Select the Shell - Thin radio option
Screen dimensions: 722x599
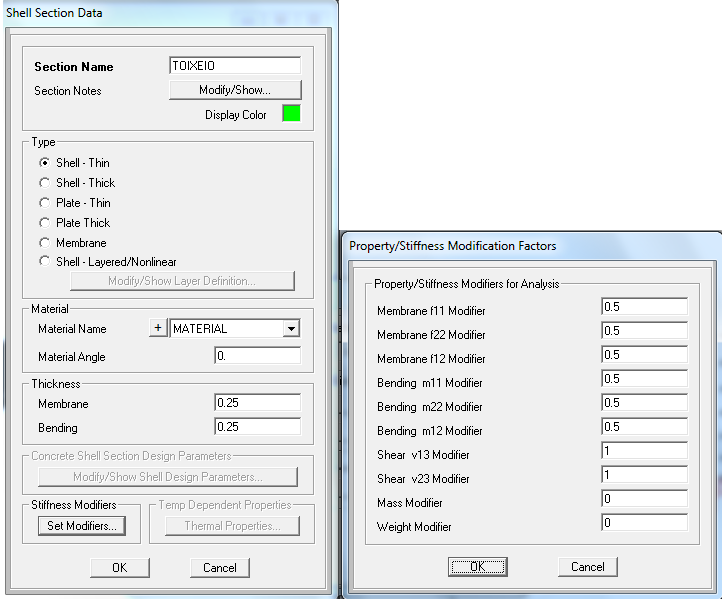(45, 163)
